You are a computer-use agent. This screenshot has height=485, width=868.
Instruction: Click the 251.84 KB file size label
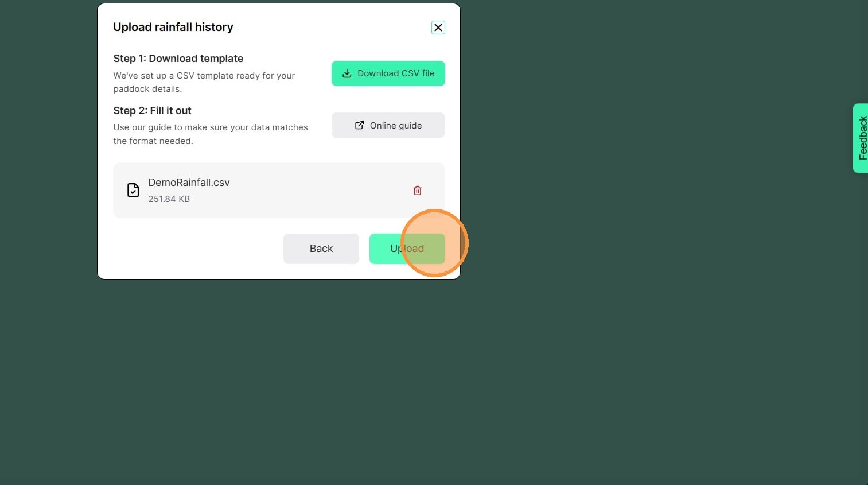[169, 199]
